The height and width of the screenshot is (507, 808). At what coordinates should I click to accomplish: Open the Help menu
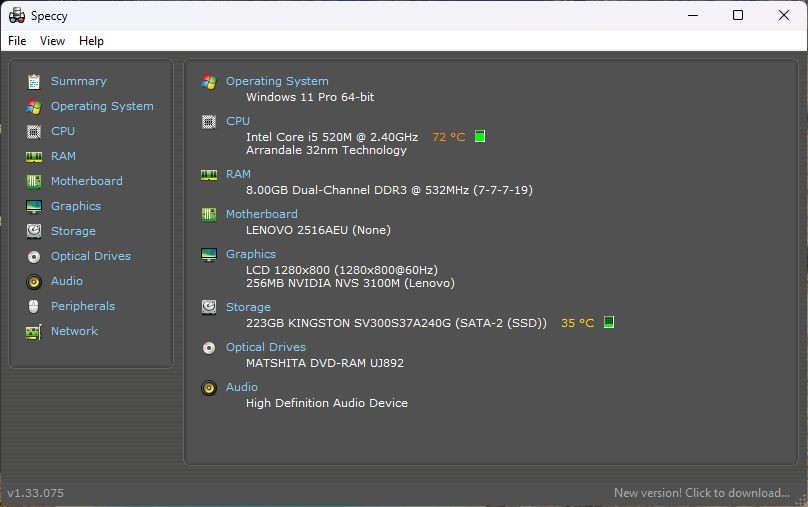[x=91, y=41]
